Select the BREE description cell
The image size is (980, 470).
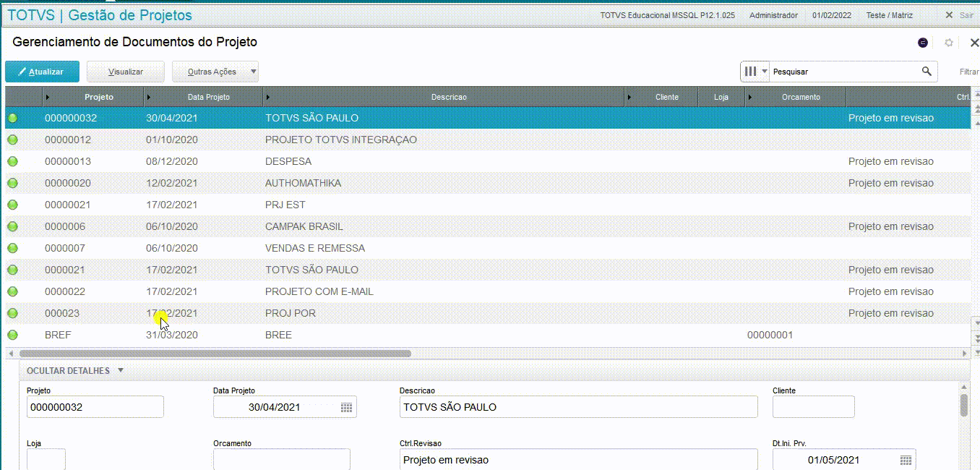tap(444, 335)
